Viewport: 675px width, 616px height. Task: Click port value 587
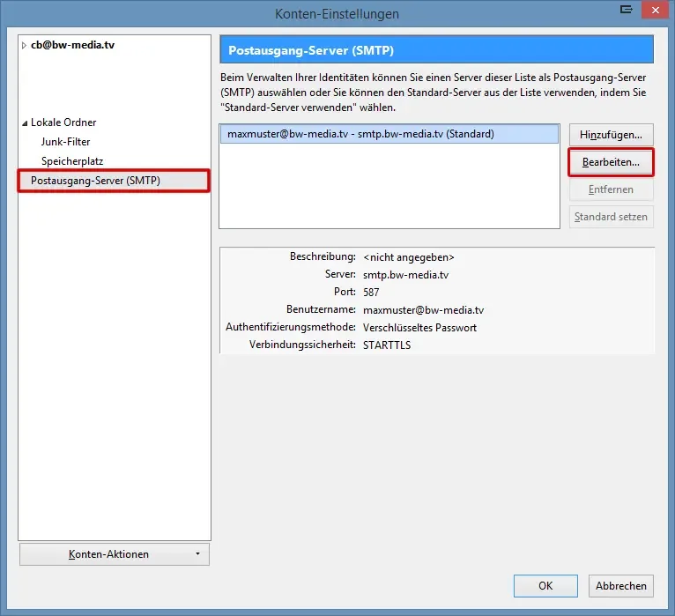[x=371, y=293]
